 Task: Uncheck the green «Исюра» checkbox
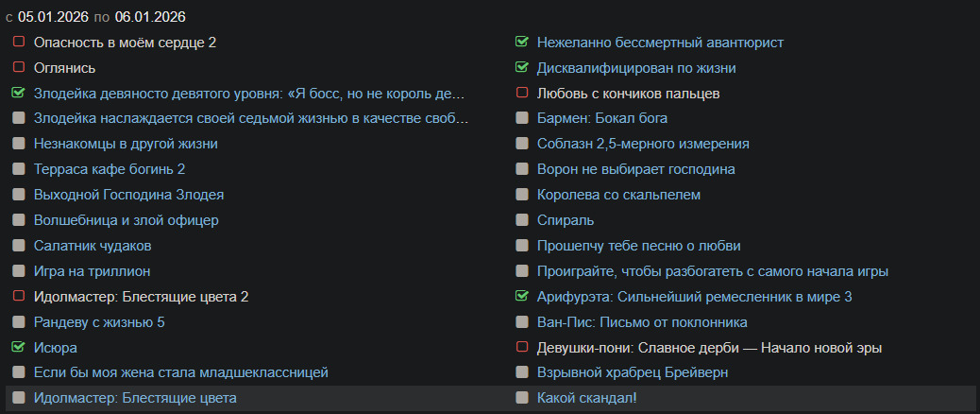pyautogui.click(x=18, y=348)
